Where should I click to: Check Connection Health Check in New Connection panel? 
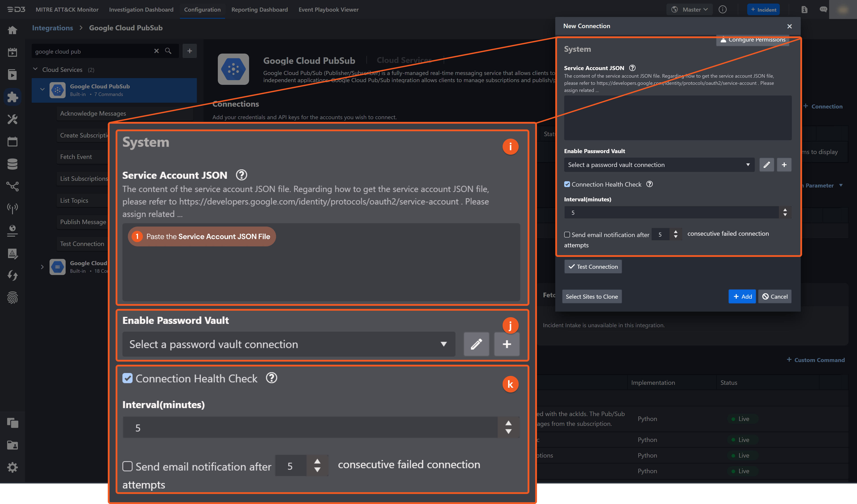(567, 184)
